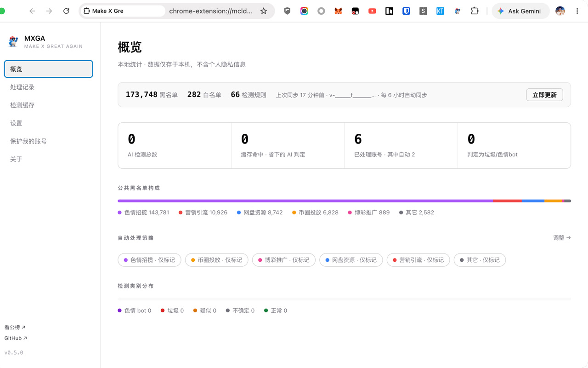
Task: Click the 正常 0 legend entry
Action: [x=275, y=310]
